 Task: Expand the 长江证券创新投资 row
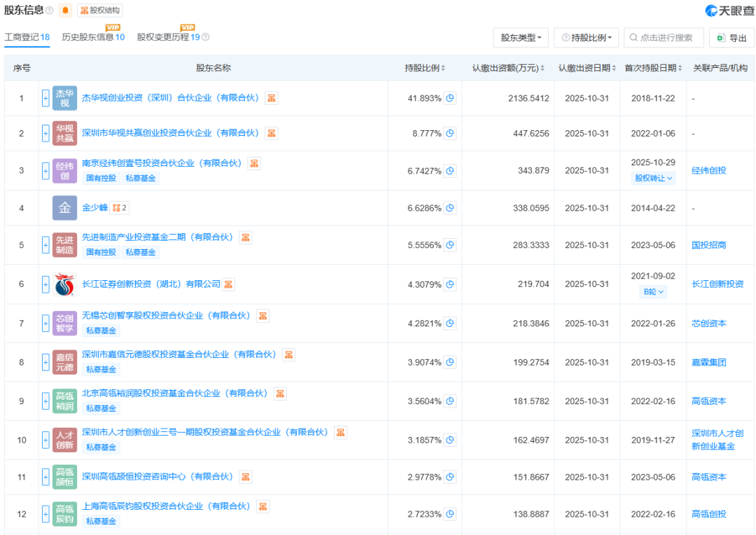point(45,284)
